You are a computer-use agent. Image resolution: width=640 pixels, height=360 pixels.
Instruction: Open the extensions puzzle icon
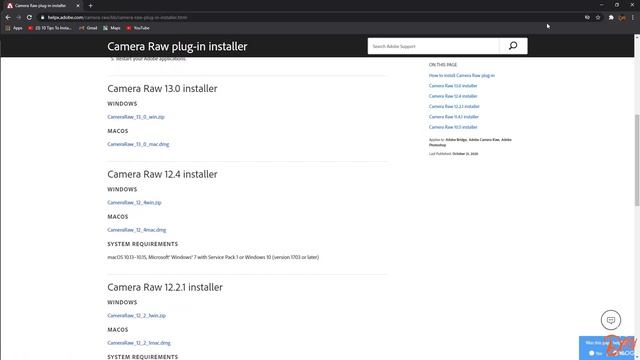[x=611, y=18]
